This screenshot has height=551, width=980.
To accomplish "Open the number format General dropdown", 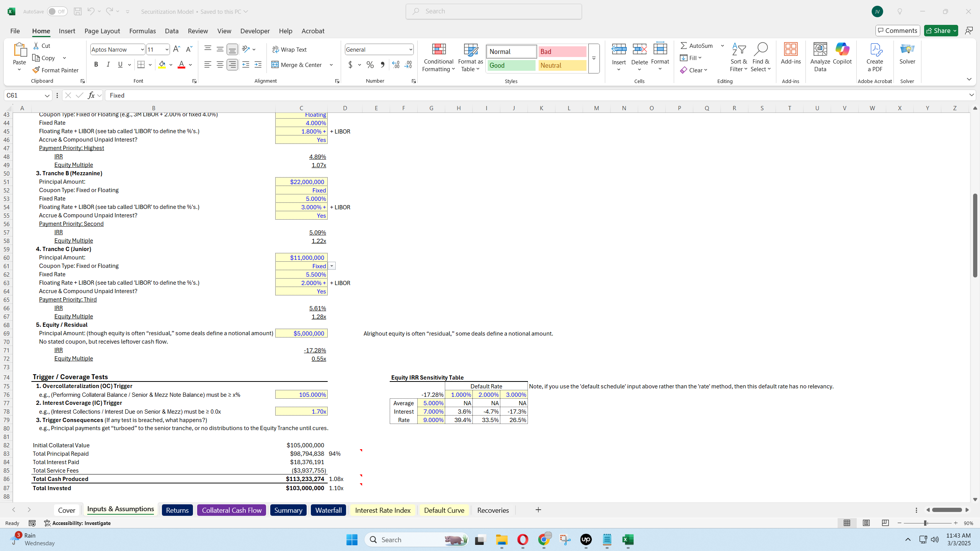I will pyautogui.click(x=411, y=49).
